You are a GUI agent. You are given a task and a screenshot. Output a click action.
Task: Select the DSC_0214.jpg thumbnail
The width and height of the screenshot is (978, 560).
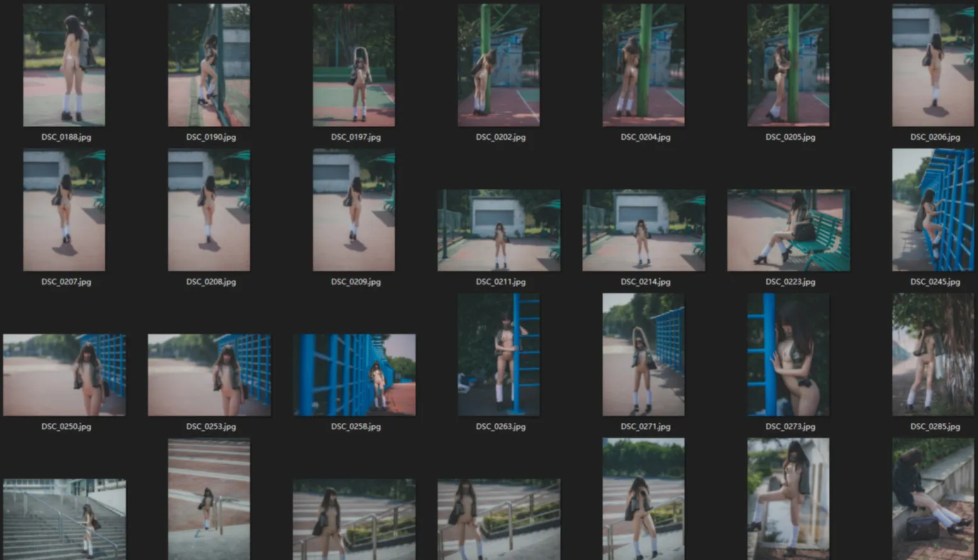tap(644, 230)
